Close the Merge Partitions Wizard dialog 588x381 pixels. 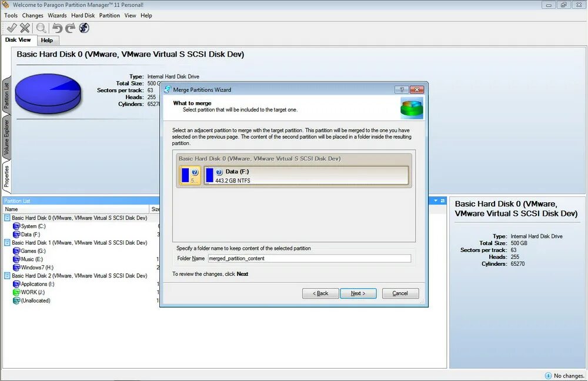pyautogui.click(x=417, y=89)
